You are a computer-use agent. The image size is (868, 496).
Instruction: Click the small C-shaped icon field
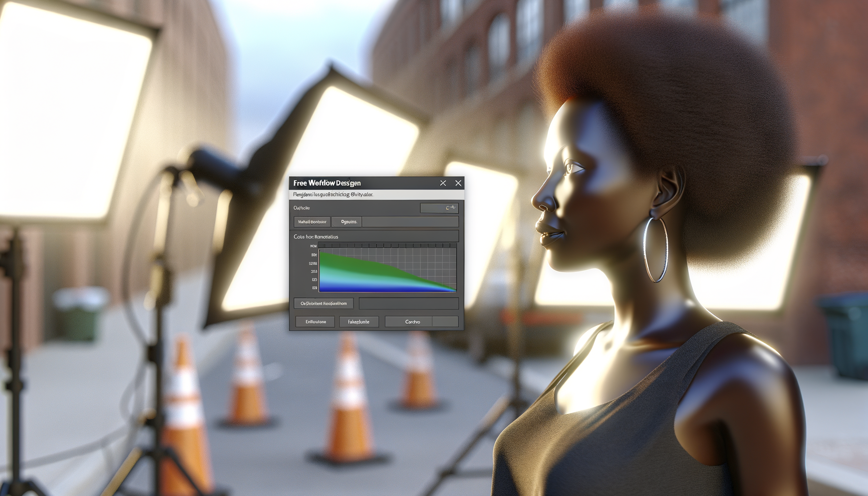click(x=439, y=207)
